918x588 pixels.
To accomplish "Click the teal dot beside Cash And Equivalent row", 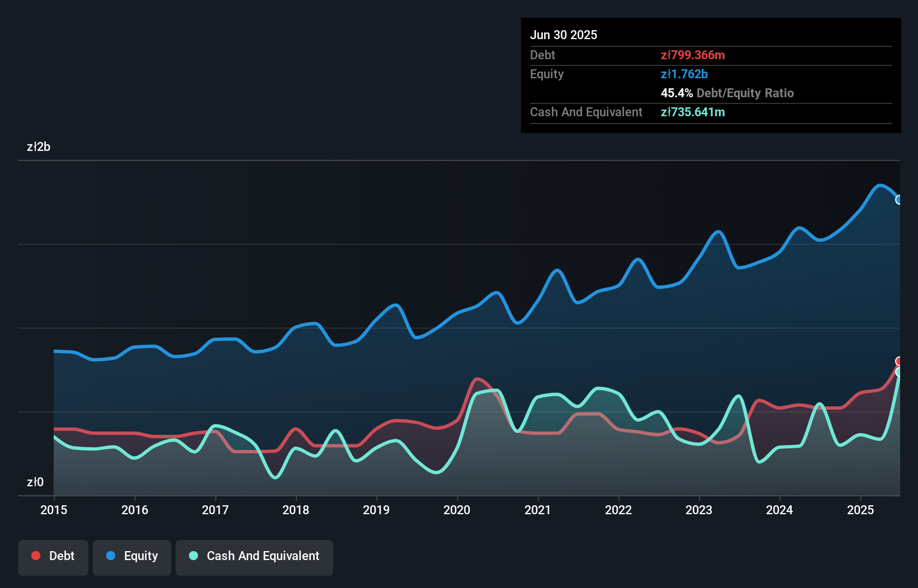I will 899,372.
